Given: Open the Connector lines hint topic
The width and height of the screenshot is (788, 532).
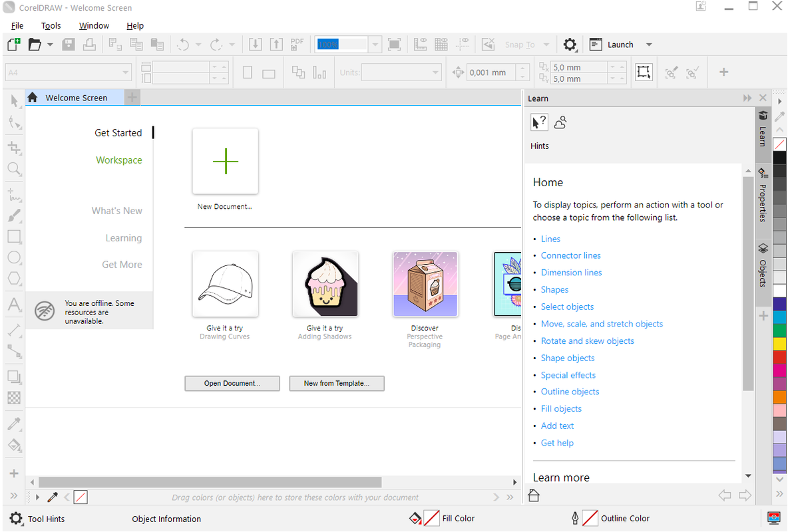Looking at the screenshot, I should click(570, 255).
